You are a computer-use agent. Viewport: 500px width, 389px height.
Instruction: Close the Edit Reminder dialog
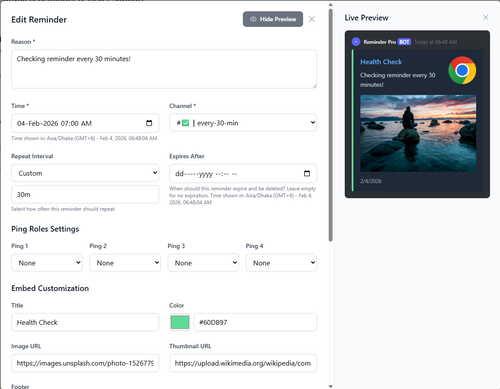click(312, 19)
